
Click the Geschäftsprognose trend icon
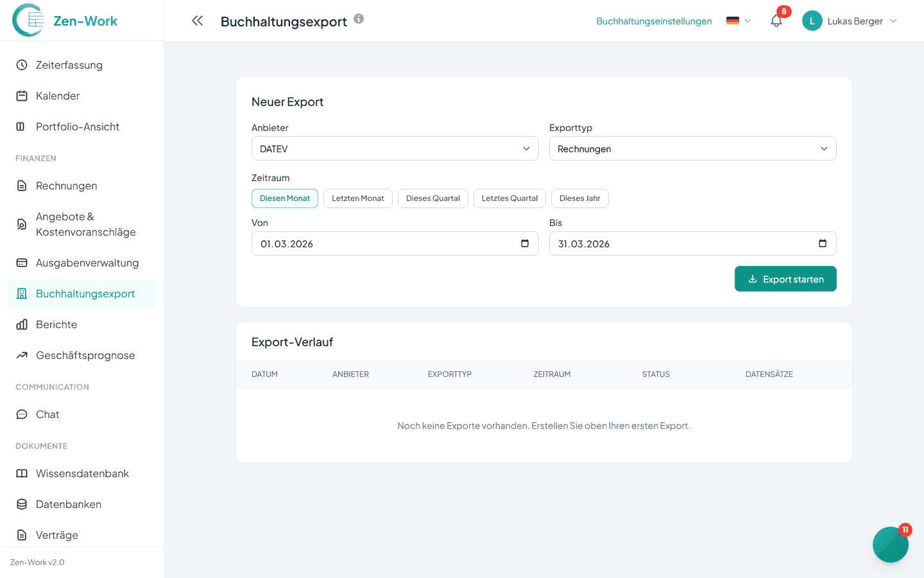click(22, 355)
